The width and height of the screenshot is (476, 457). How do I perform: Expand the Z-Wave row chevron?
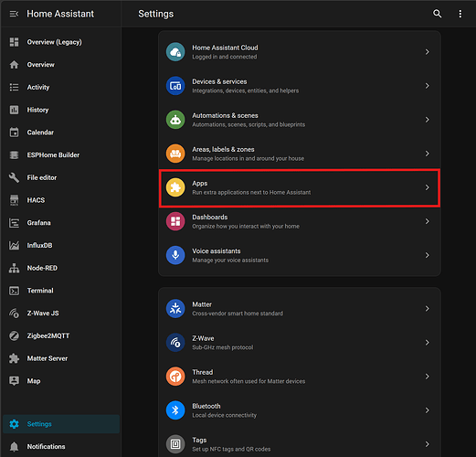428,343
